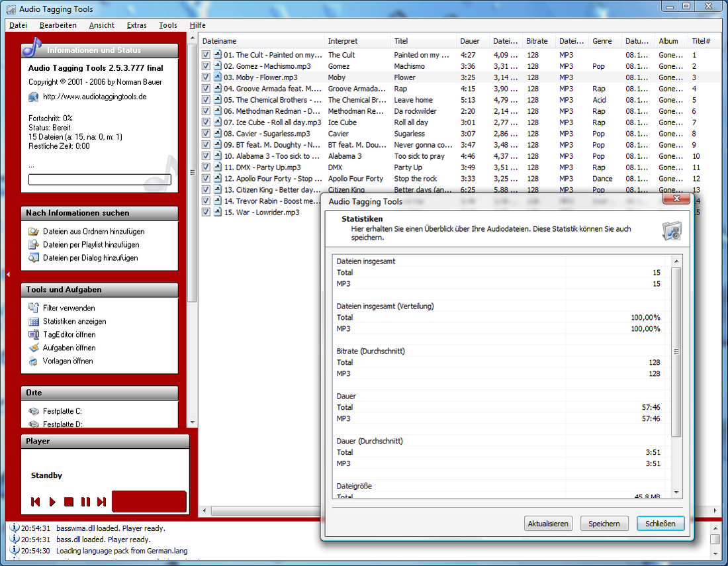Open the Bearbeiten menu
Screen dimensions: 728x566
[x=58, y=25]
